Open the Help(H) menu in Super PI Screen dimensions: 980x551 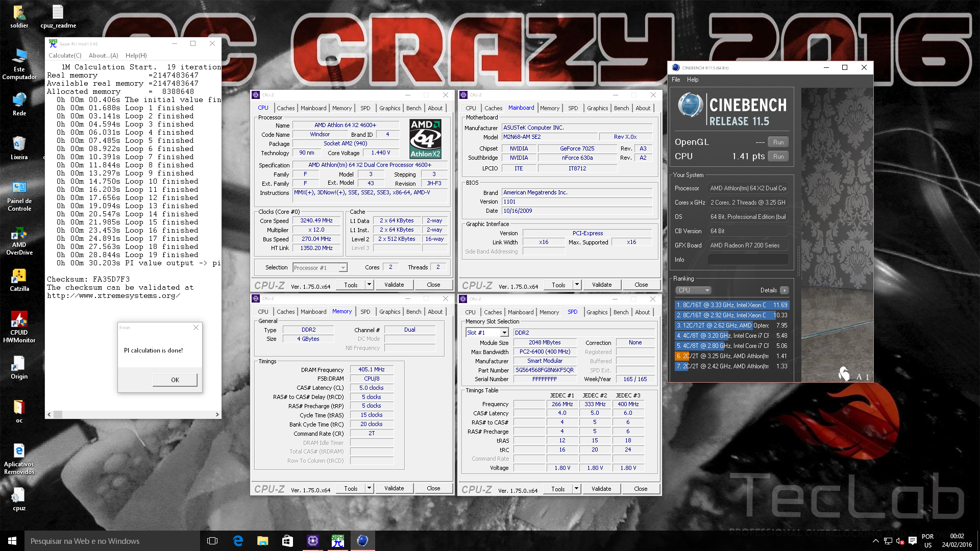pos(136,56)
